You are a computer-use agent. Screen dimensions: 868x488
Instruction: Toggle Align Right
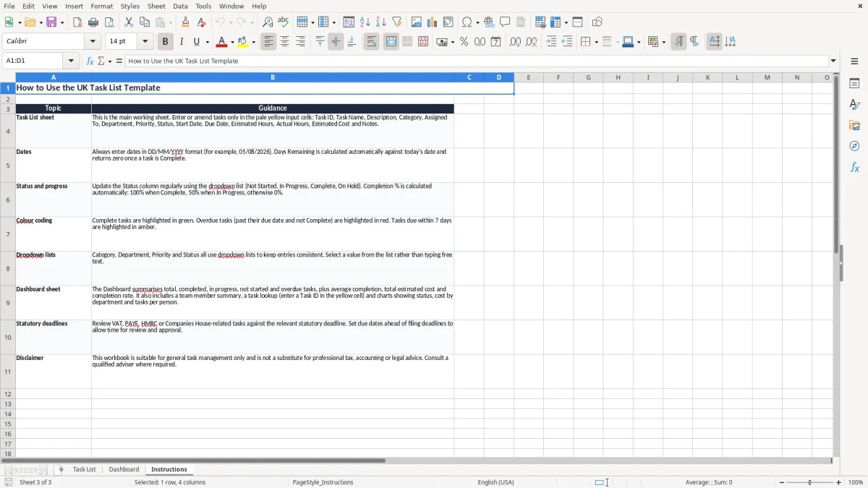(x=301, y=42)
